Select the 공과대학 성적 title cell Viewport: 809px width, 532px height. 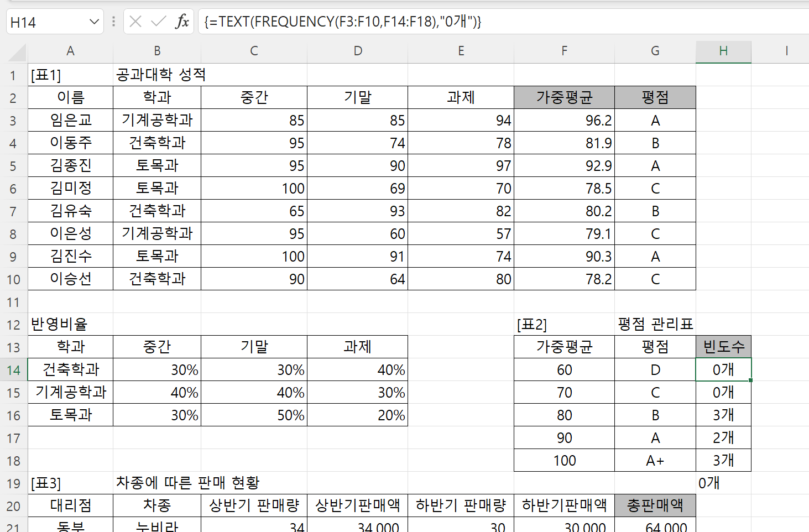(x=160, y=75)
